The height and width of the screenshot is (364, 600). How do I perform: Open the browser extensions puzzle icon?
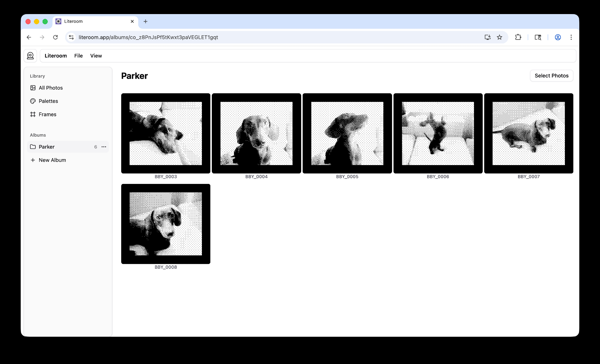518,37
